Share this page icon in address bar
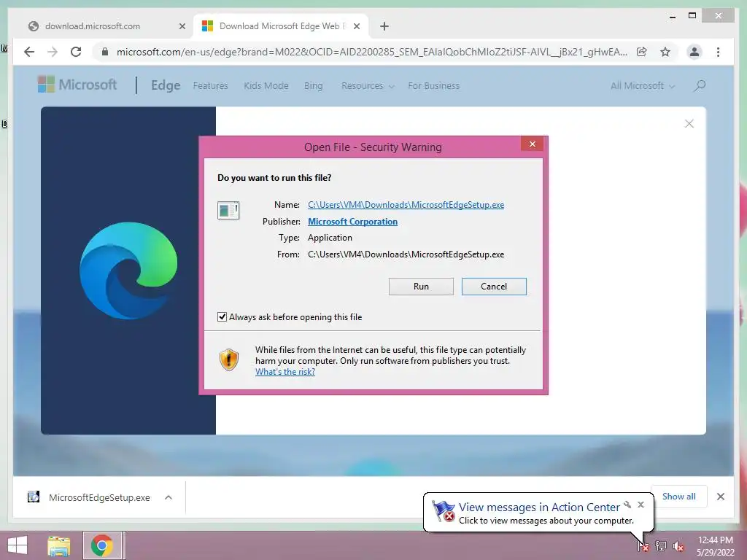Image resolution: width=747 pixels, height=560 pixels. coord(642,52)
